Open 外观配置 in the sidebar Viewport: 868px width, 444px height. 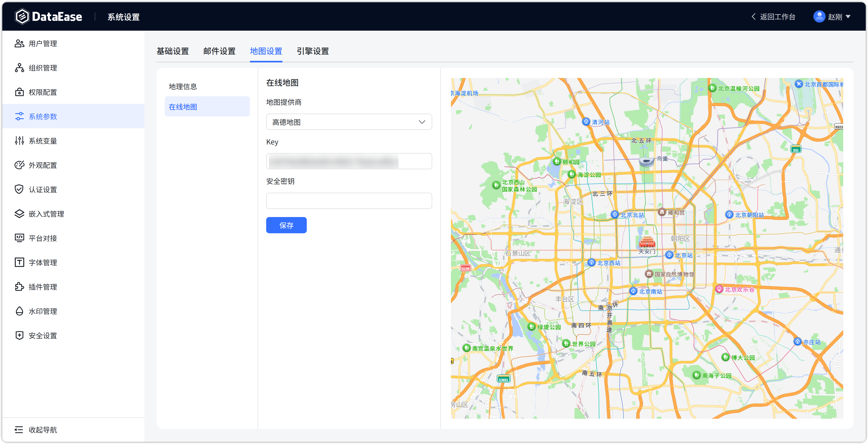(x=73, y=165)
